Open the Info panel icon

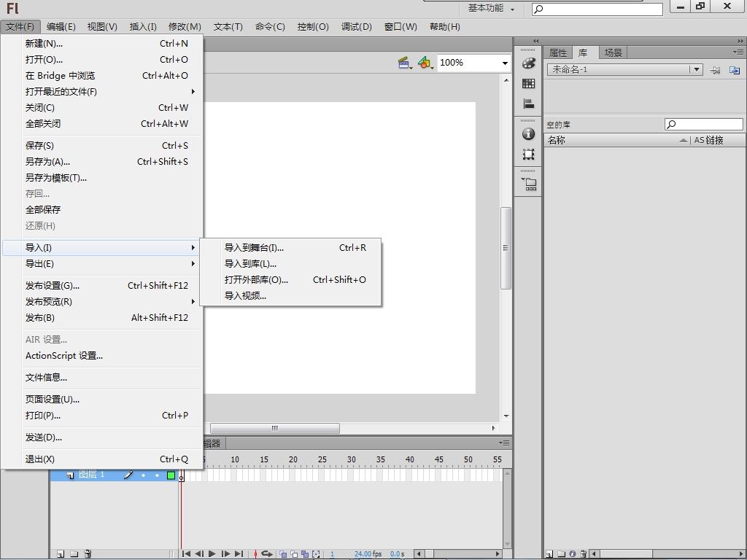coord(529,134)
